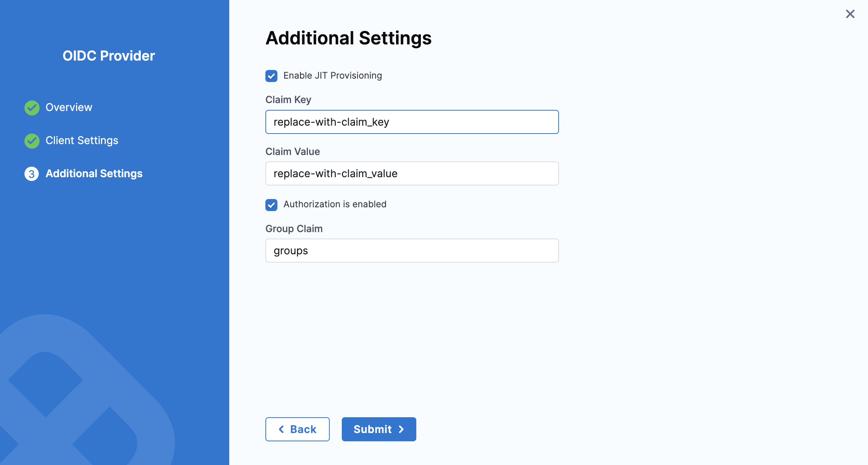Click the back chevron inside Back button
The image size is (868, 465).
click(x=281, y=429)
